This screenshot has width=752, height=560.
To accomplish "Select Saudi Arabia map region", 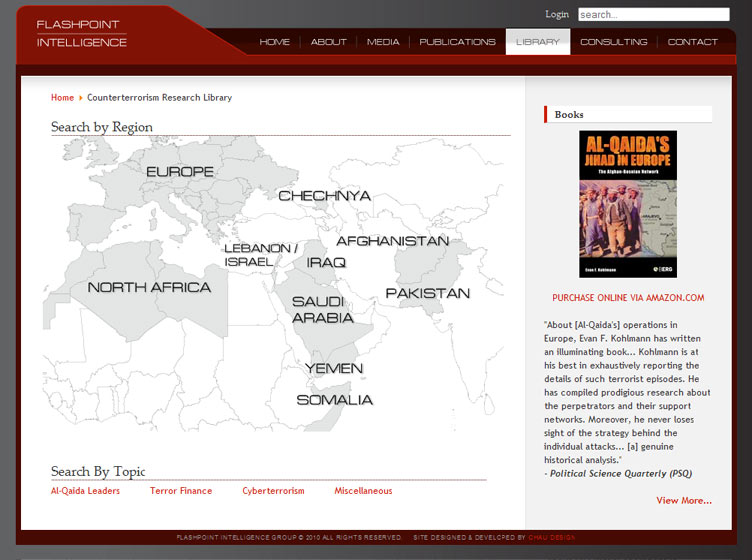I will point(321,310).
